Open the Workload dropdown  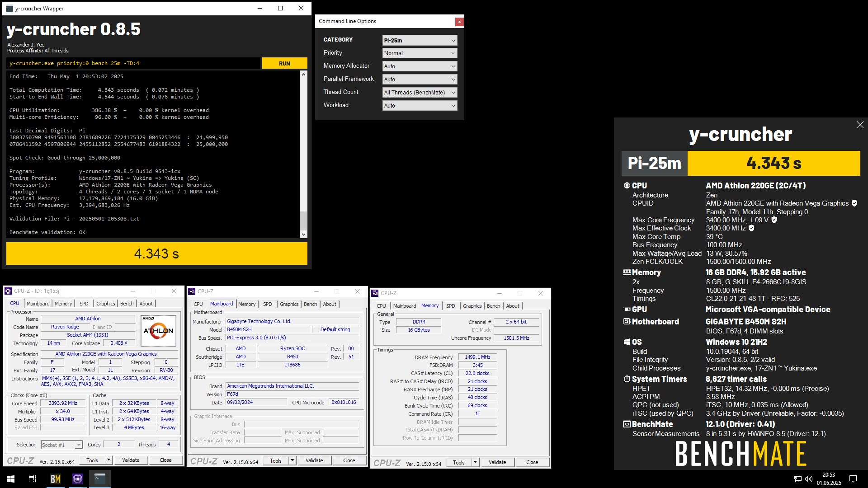click(420, 105)
